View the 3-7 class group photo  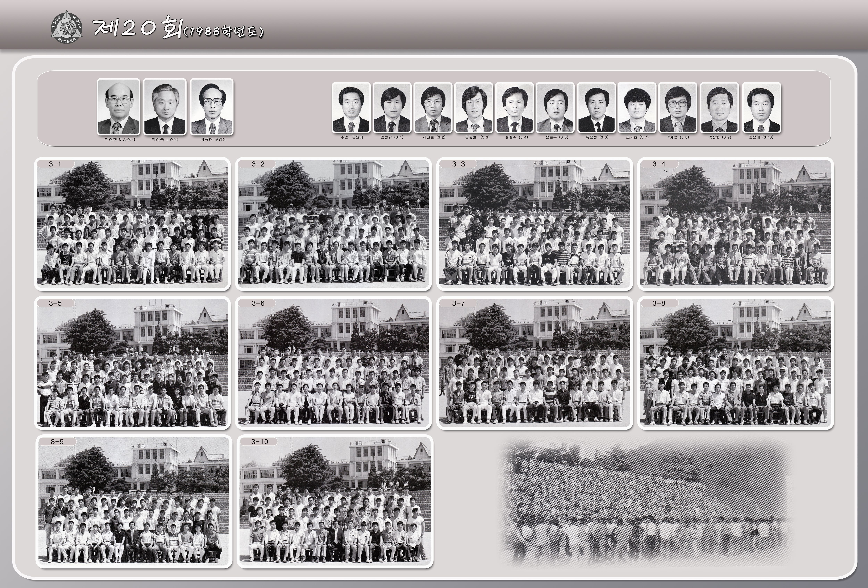535,363
